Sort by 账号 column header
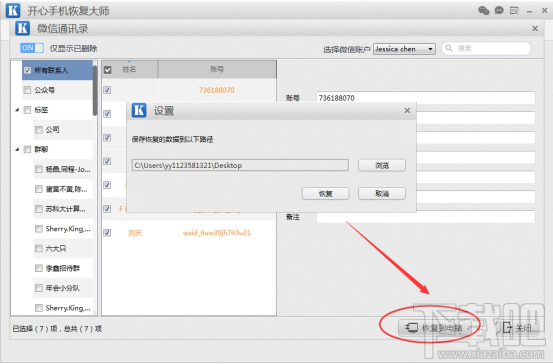The image size is (553, 364). pyautogui.click(x=217, y=69)
